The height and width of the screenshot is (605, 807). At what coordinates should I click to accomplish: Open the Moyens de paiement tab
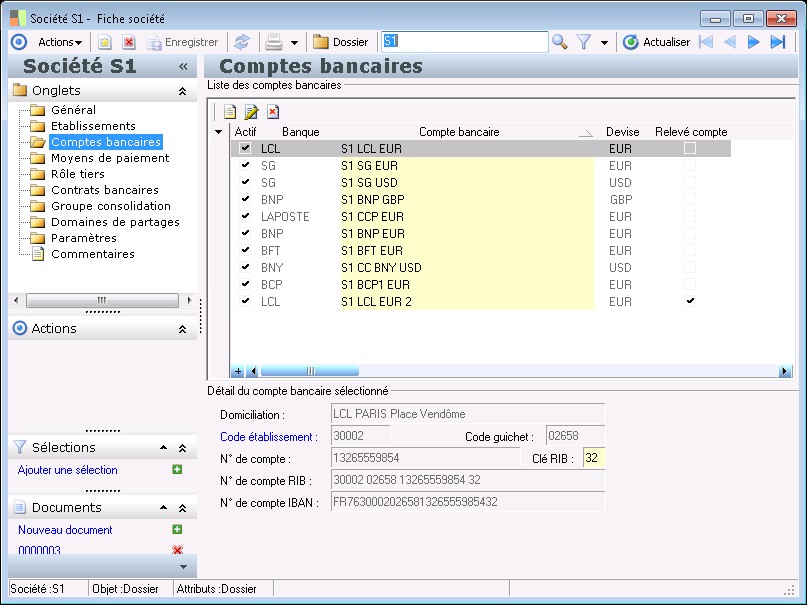pyautogui.click(x=110, y=158)
